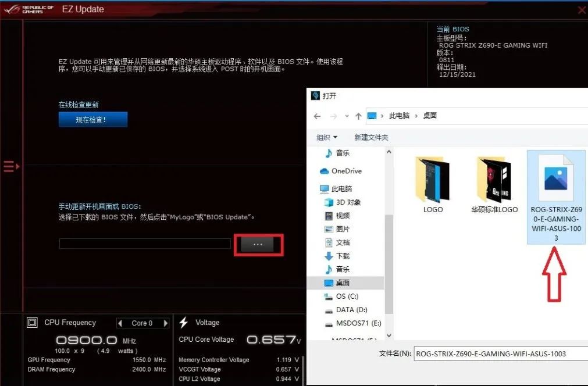588x386 pixels.
Task: Open recent locations dropdown arrow
Action: click(347, 116)
